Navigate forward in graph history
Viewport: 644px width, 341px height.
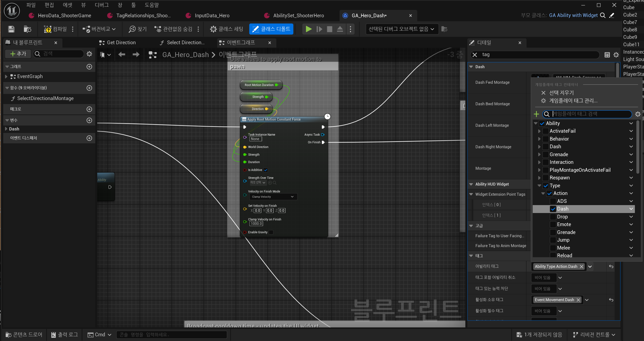pos(136,54)
